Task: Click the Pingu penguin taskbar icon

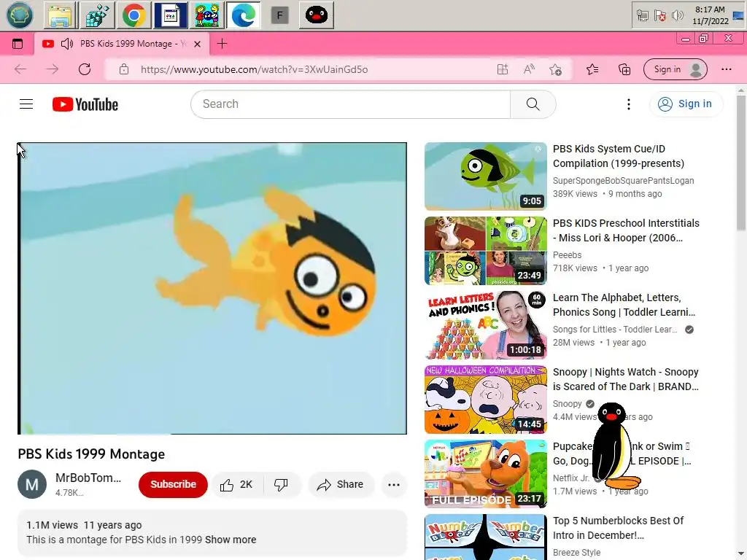Action: tap(317, 15)
